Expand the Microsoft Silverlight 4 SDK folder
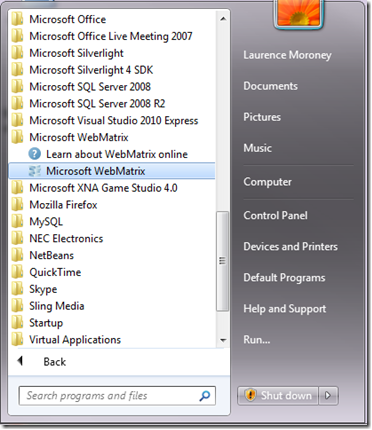Viewport: 372px width, 430px height. pyautogui.click(x=112, y=70)
